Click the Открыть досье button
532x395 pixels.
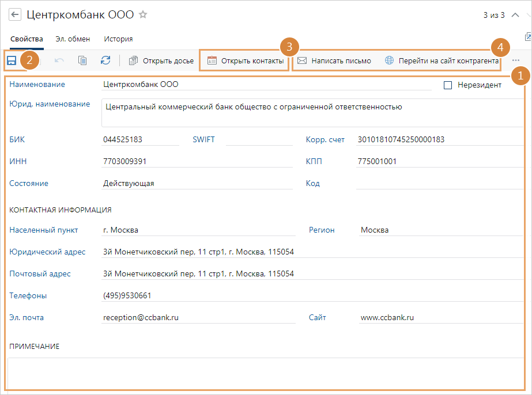161,60
